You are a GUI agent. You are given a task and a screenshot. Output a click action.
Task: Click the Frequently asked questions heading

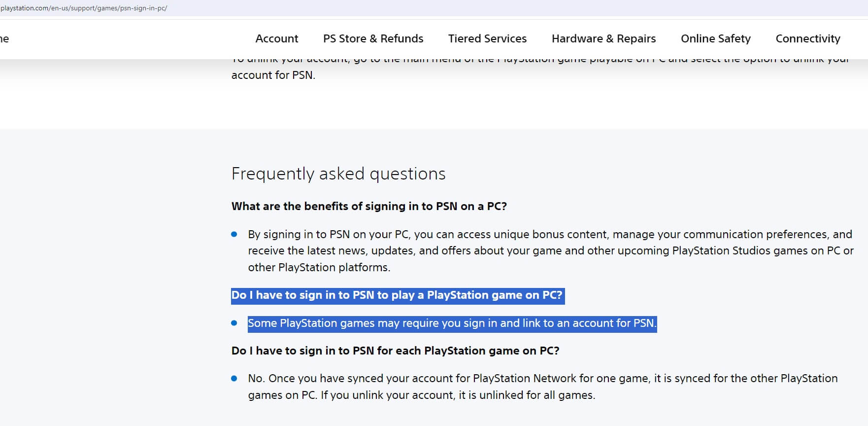pyautogui.click(x=338, y=174)
